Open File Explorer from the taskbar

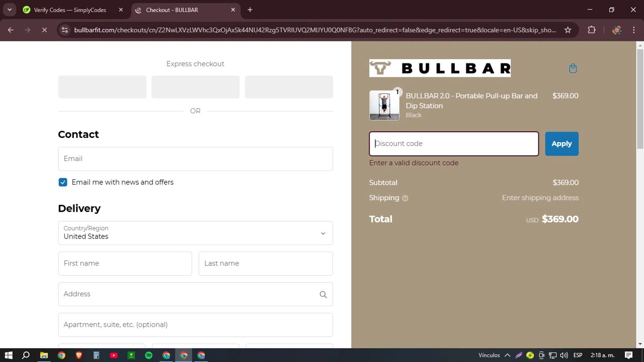(x=44, y=355)
